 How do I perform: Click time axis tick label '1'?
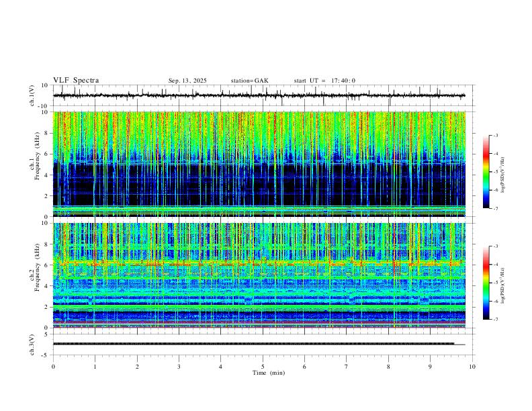[x=95, y=367]
